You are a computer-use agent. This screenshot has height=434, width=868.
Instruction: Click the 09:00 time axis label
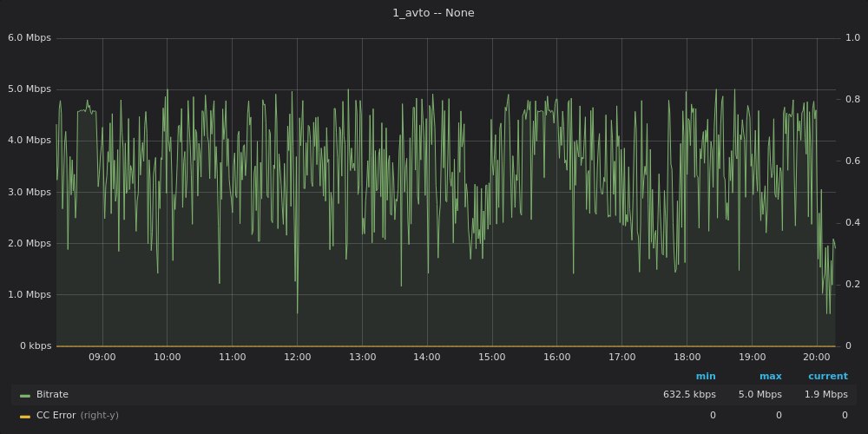(102, 357)
